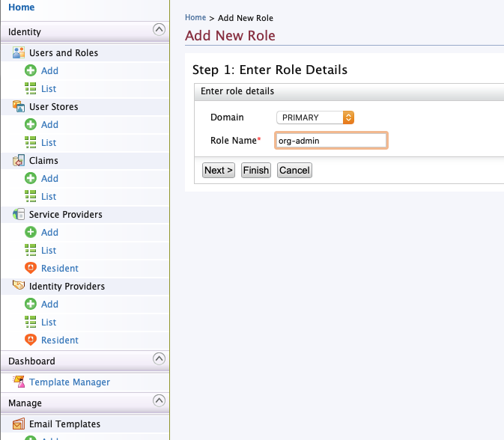This screenshot has height=440, width=504.
Task: Click green Add icon under Claims
Action: (x=31, y=179)
